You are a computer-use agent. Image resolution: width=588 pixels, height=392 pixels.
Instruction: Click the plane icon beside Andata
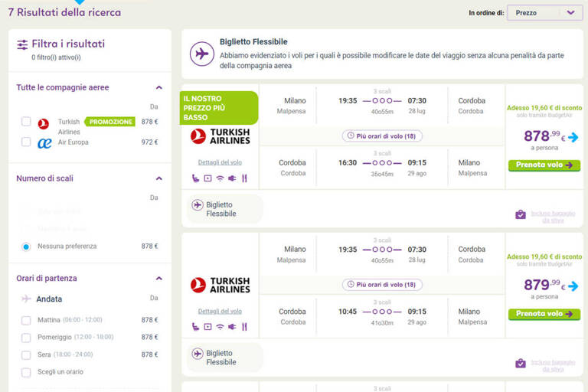coord(26,299)
